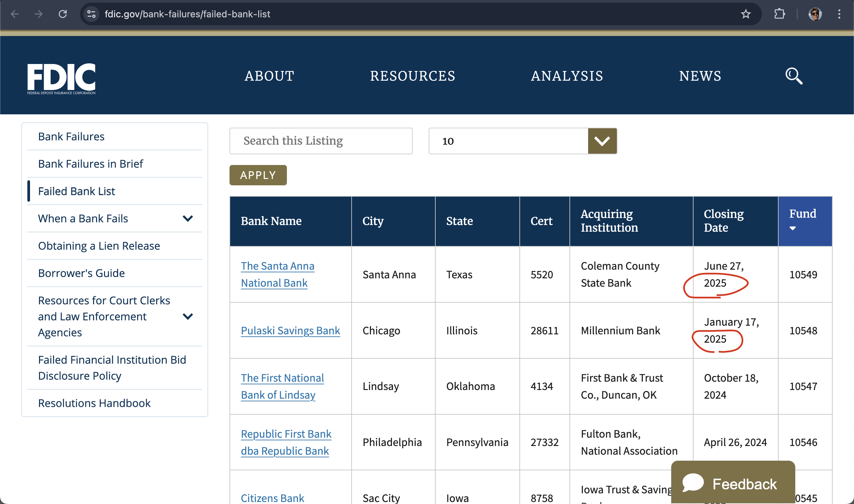Click the Feedback button
This screenshot has width=854, height=504.
point(733,482)
